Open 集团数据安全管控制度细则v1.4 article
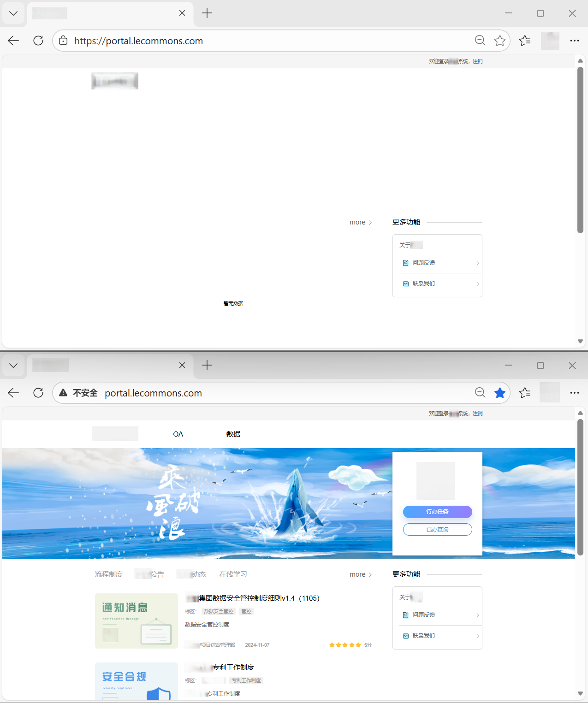Screen dimensions: 588x703 point(258,598)
